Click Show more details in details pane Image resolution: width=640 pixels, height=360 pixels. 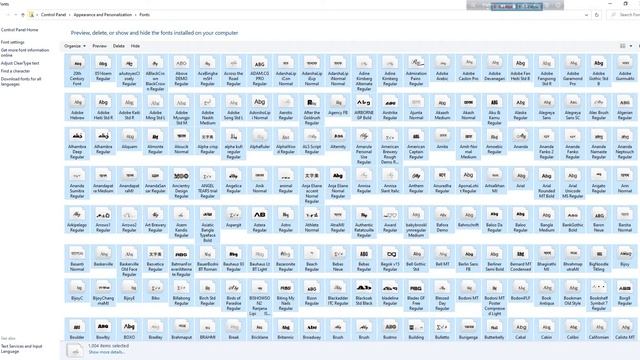(x=106, y=352)
